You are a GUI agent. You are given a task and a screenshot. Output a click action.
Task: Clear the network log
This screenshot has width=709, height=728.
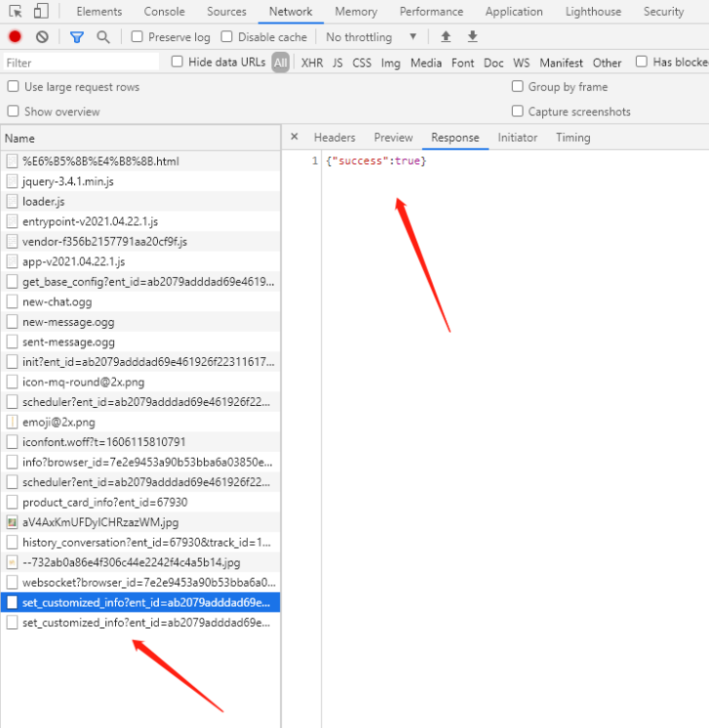(x=42, y=37)
